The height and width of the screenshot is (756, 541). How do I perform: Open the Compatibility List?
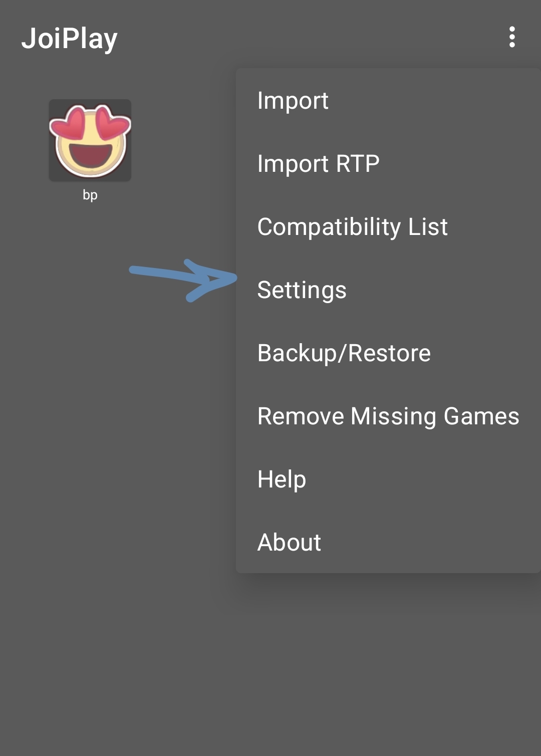pos(388,226)
